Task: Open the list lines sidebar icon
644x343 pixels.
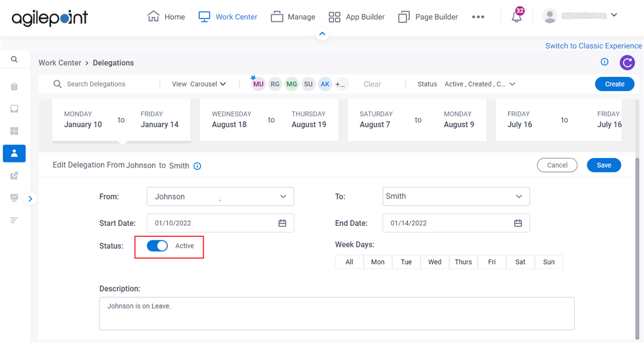Action: pos(14,220)
